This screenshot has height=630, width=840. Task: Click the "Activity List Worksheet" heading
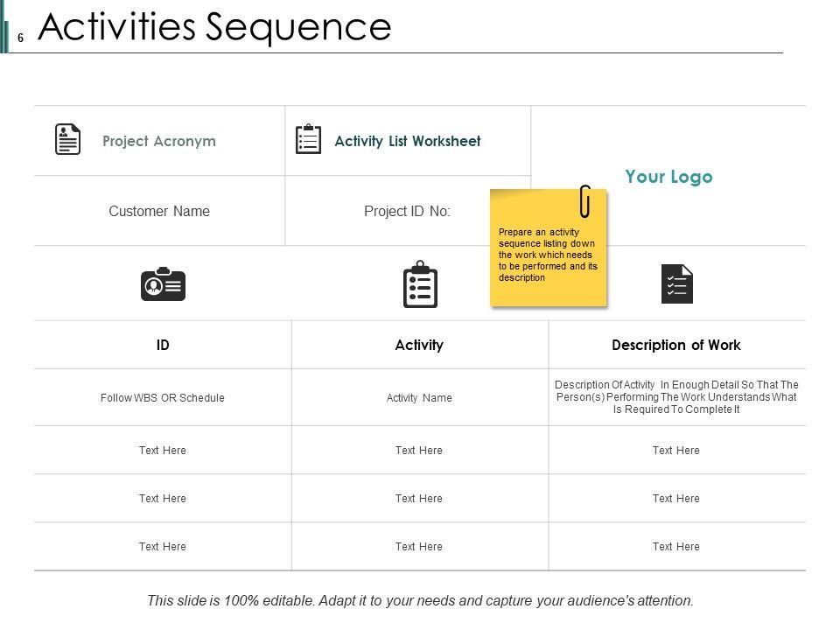point(407,141)
